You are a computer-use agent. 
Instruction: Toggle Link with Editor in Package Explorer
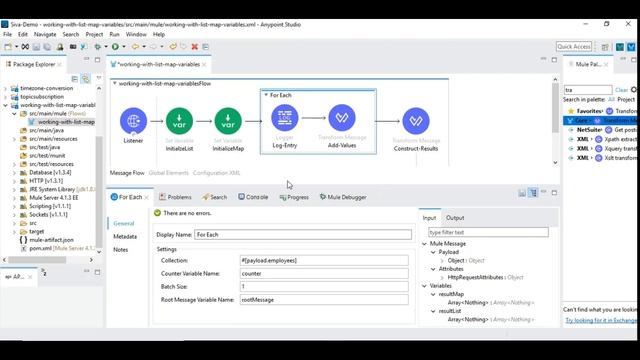click(85, 78)
